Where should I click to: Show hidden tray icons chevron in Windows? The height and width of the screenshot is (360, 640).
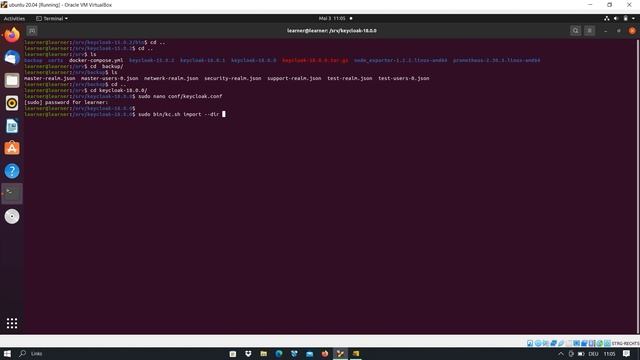pyautogui.click(x=561, y=354)
